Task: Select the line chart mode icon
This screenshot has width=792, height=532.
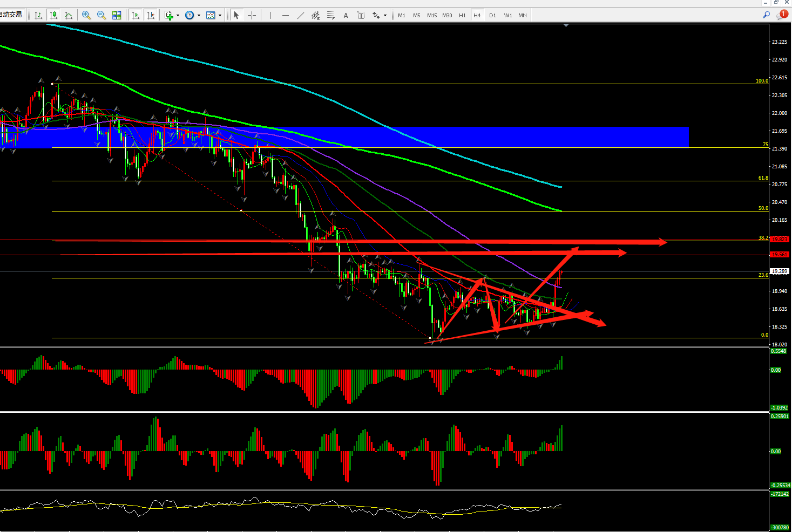Action: coord(69,15)
